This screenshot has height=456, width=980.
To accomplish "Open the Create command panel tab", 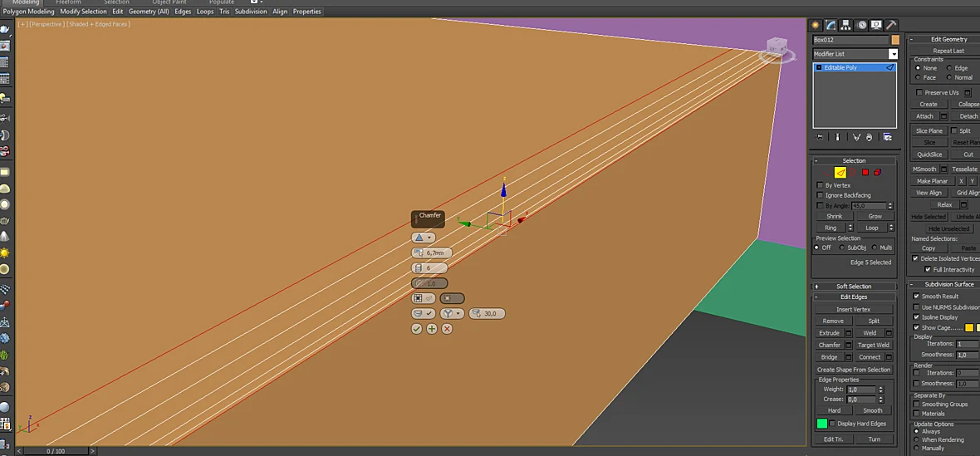I will click(x=816, y=25).
